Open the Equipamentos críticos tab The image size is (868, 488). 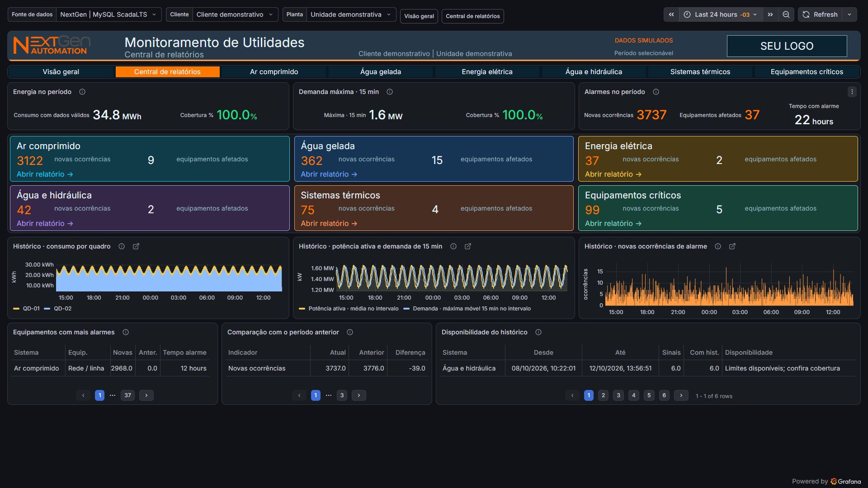coord(807,72)
